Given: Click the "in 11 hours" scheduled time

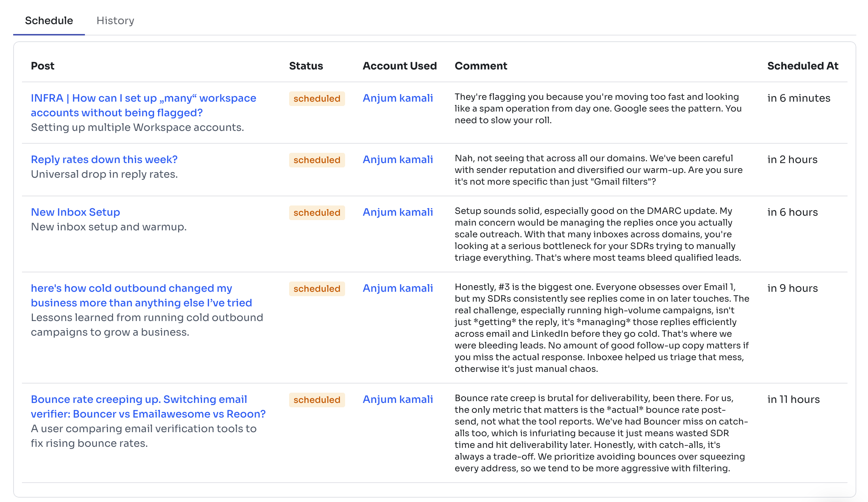Looking at the screenshot, I should click(793, 399).
